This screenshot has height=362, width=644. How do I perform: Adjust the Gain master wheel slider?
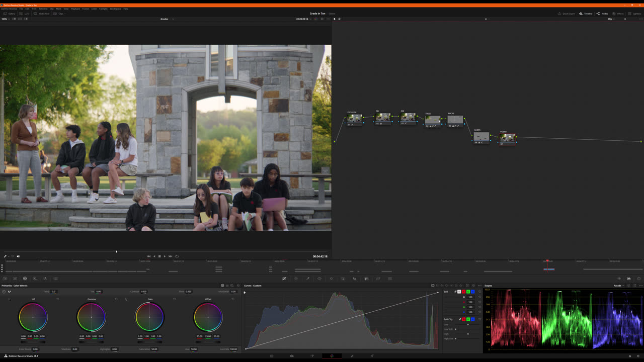(150, 341)
